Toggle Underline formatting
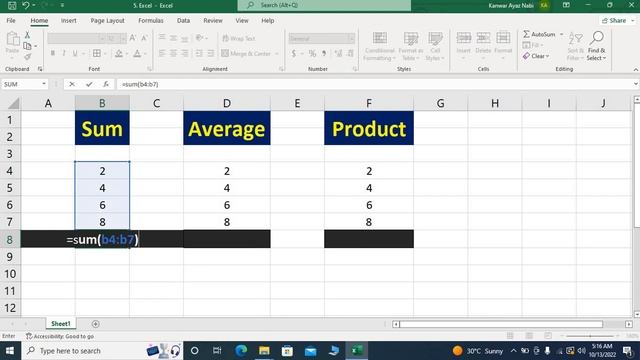This screenshot has width=640, height=360. [75, 53]
